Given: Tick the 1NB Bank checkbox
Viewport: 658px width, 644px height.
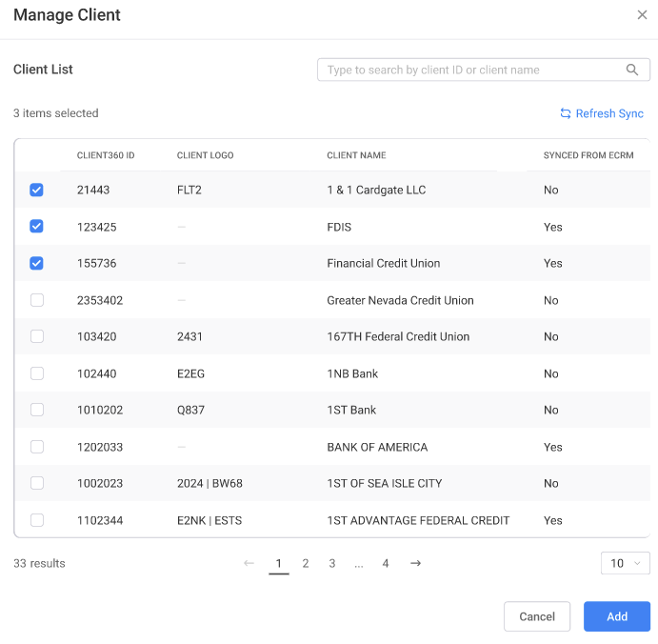Looking at the screenshot, I should [37, 373].
